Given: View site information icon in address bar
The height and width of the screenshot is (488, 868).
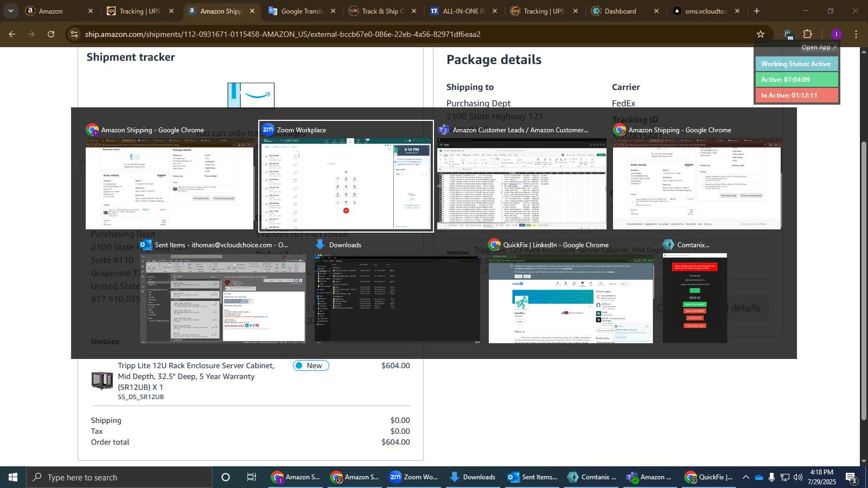Looking at the screenshot, I should coord(74,34).
